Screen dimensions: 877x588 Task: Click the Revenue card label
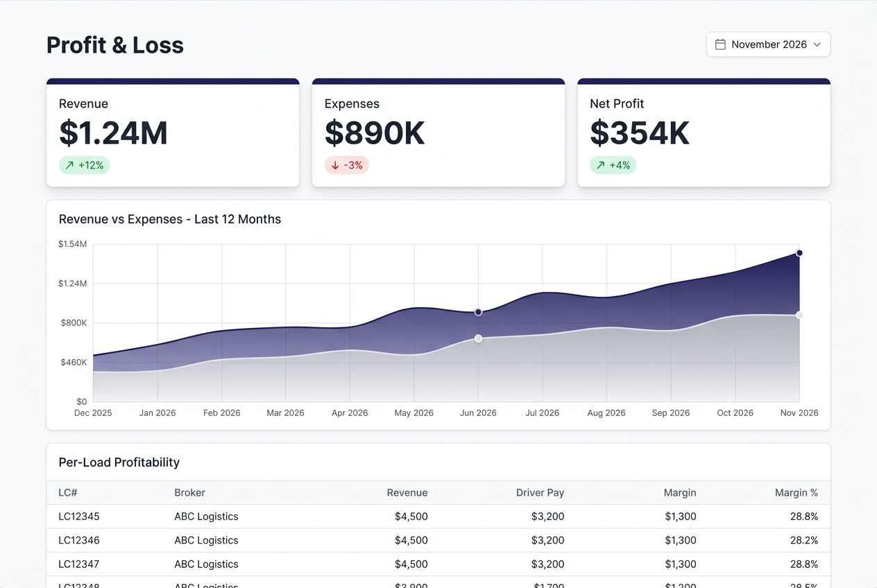tap(83, 104)
